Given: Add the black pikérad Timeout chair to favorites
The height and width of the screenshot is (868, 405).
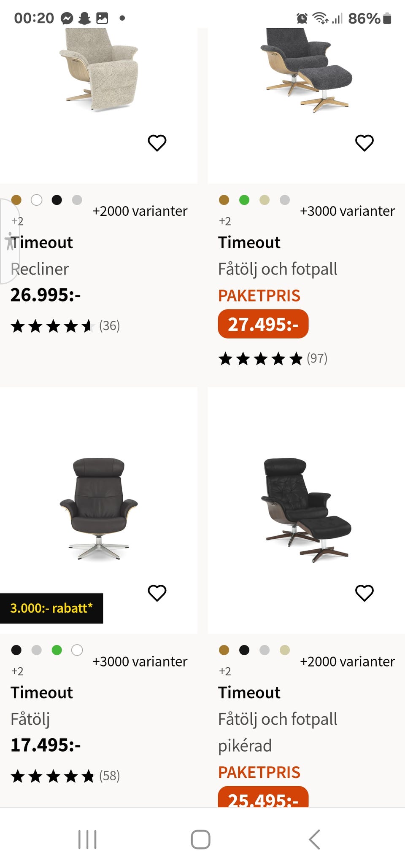Looking at the screenshot, I should tap(364, 593).
